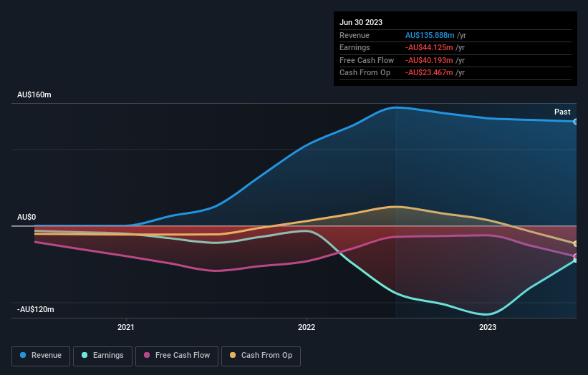Select the 2023 x-axis label
This screenshot has height=375, width=588.
[x=488, y=327]
